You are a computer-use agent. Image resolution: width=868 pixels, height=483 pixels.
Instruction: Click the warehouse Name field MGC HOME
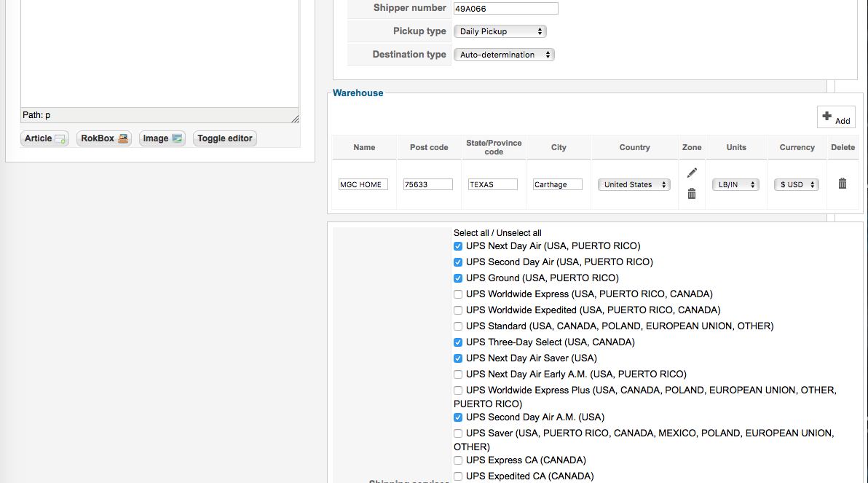[363, 184]
